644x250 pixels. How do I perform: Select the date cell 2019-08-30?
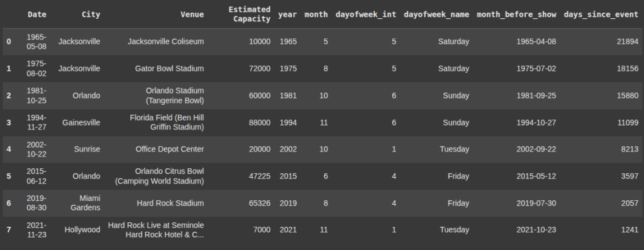(x=36, y=203)
